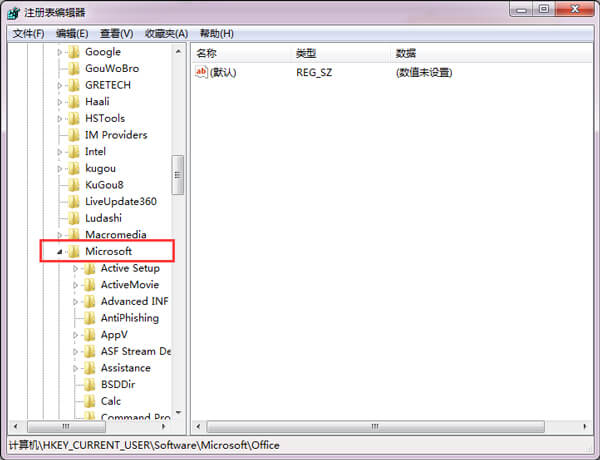This screenshot has height=460, width=600.
Task: Click the BSDDir folder icon
Action: pyautogui.click(x=89, y=384)
